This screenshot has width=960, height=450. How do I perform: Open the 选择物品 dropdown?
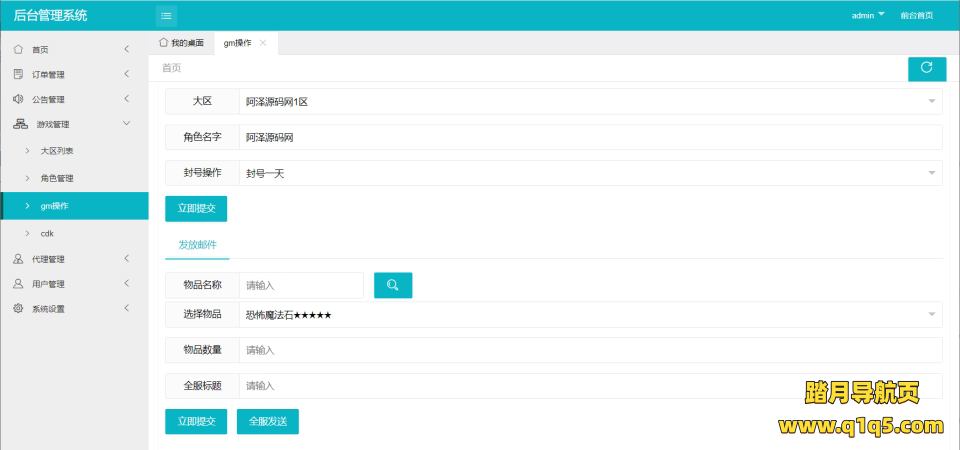tap(590, 315)
